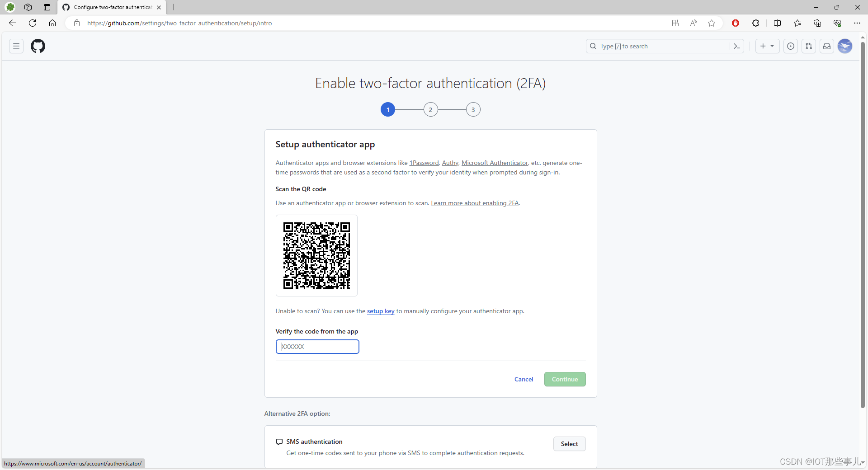Viewport: 868px width, 470px height.
Task: Click the Setup authenticator app heading
Action: [325, 144]
